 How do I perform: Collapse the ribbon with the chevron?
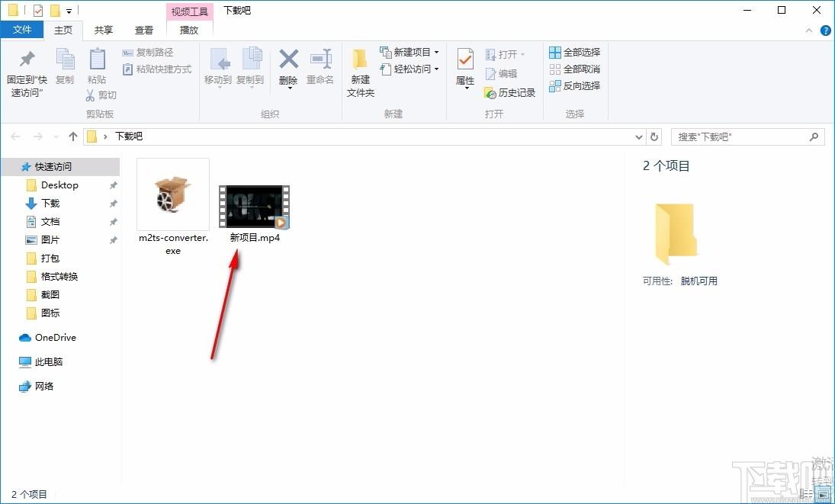809,30
